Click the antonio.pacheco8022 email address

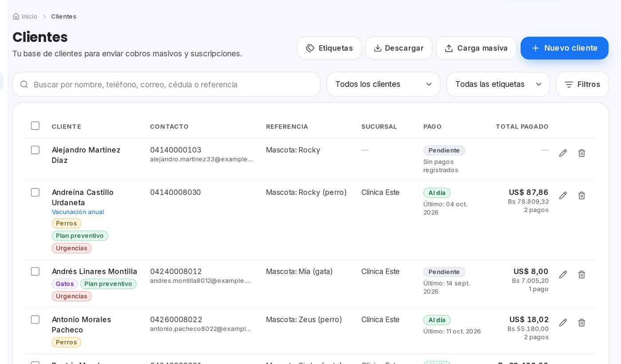click(x=201, y=329)
